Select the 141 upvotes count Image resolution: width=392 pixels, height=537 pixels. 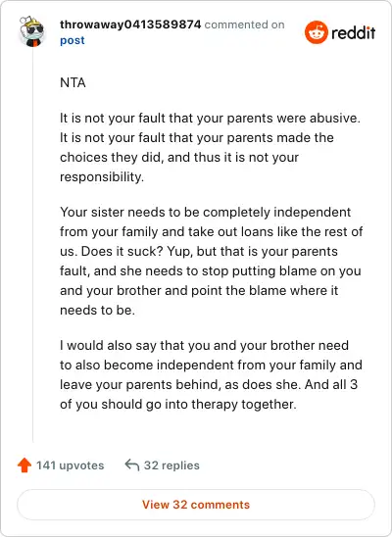click(x=71, y=465)
